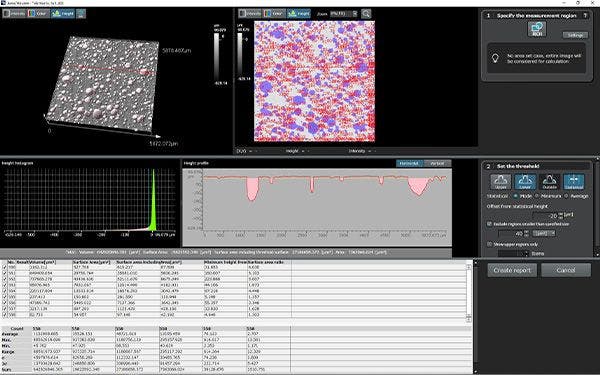Screen dimensions: 600x375
Task: Click the scroll-up arrow of the threshold panel
Action: tap(597, 159)
